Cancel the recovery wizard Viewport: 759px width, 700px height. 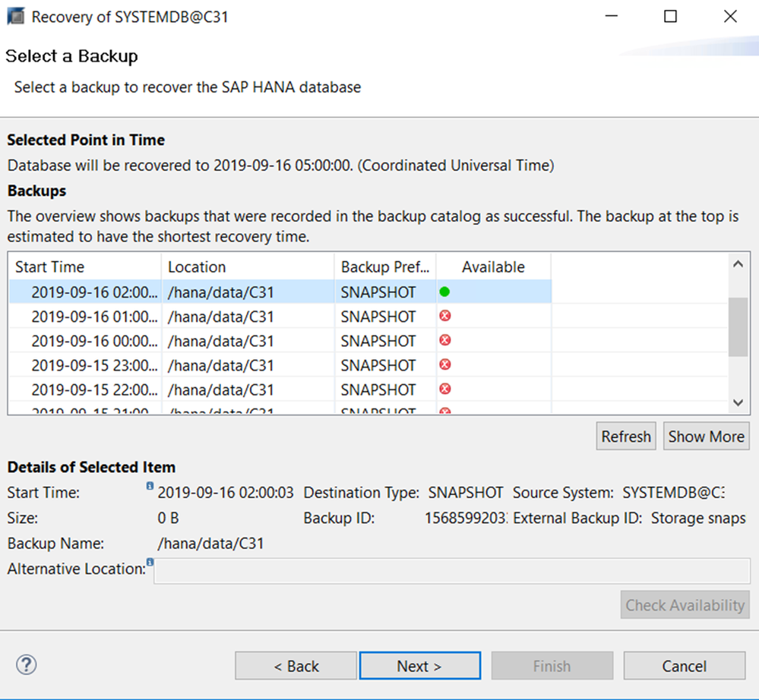pyautogui.click(x=684, y=666)
